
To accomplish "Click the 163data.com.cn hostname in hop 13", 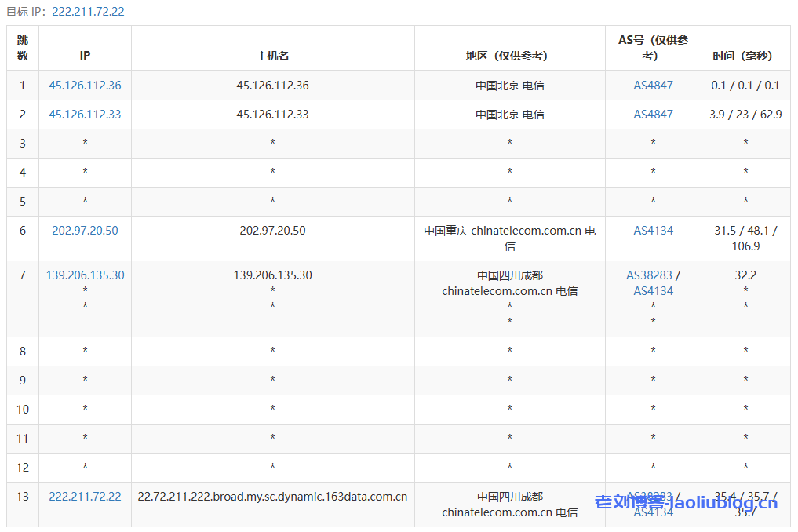I will 272,497.
